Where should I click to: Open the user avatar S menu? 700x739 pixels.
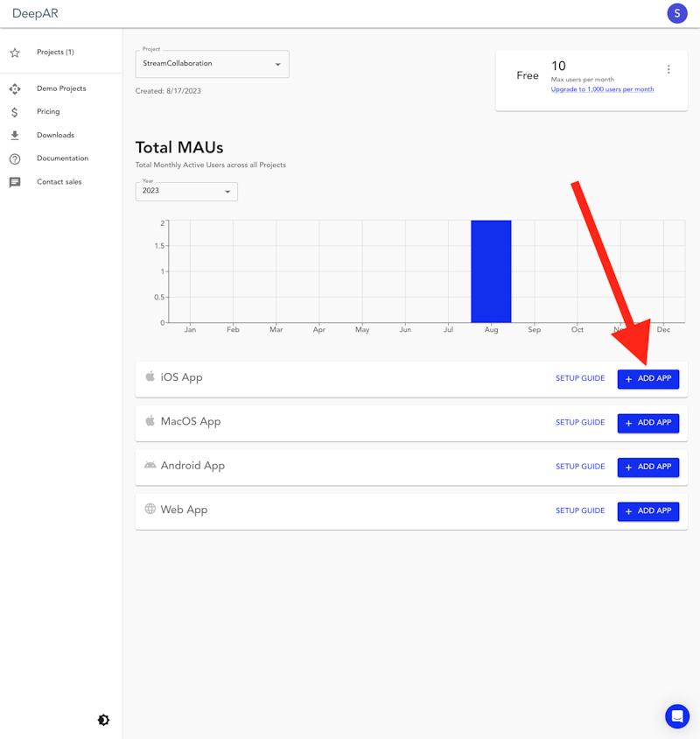(676, 13)
